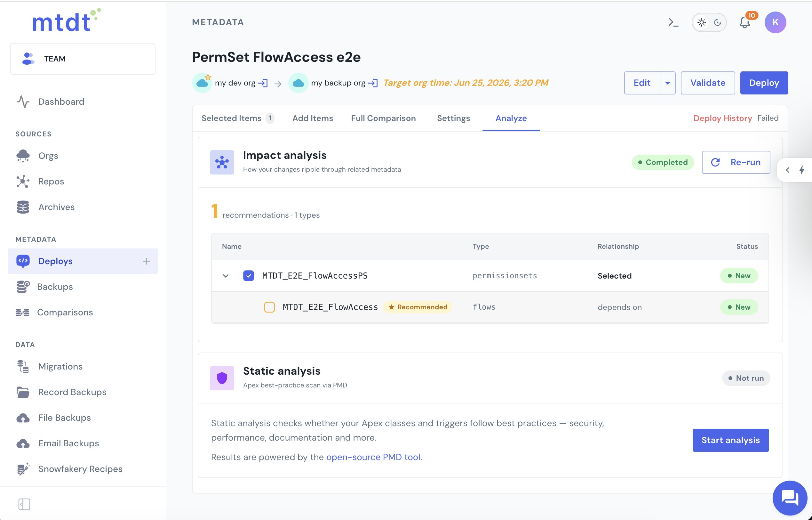Open the open-source PMD tool link
812x520 pixels.
(x=373, y=457)
